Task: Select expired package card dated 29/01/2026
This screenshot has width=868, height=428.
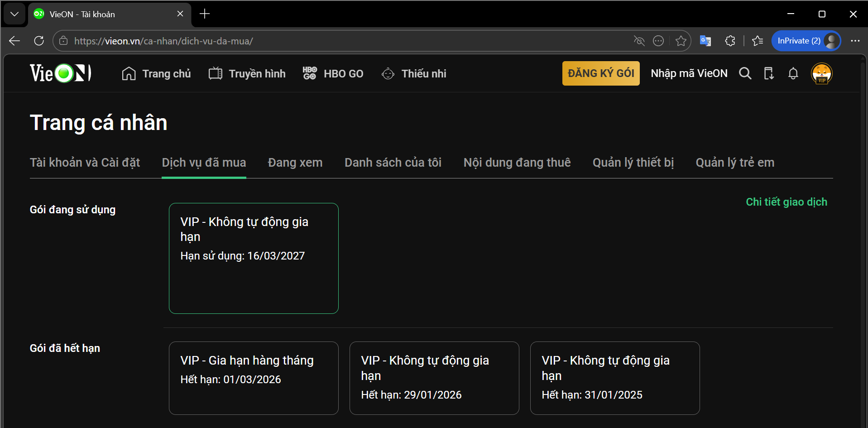Action: (434, 378)
